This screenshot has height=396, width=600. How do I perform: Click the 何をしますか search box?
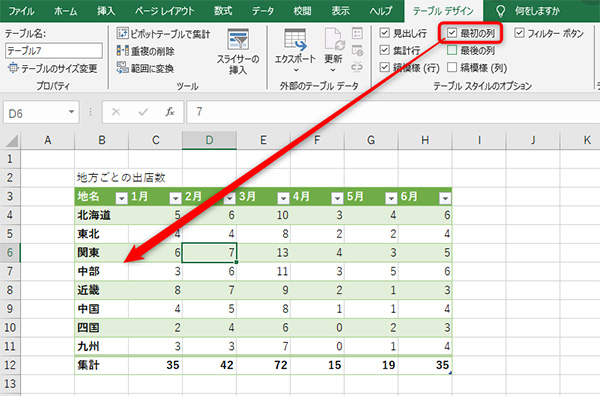pyautogui.click(x=537, y=11)
